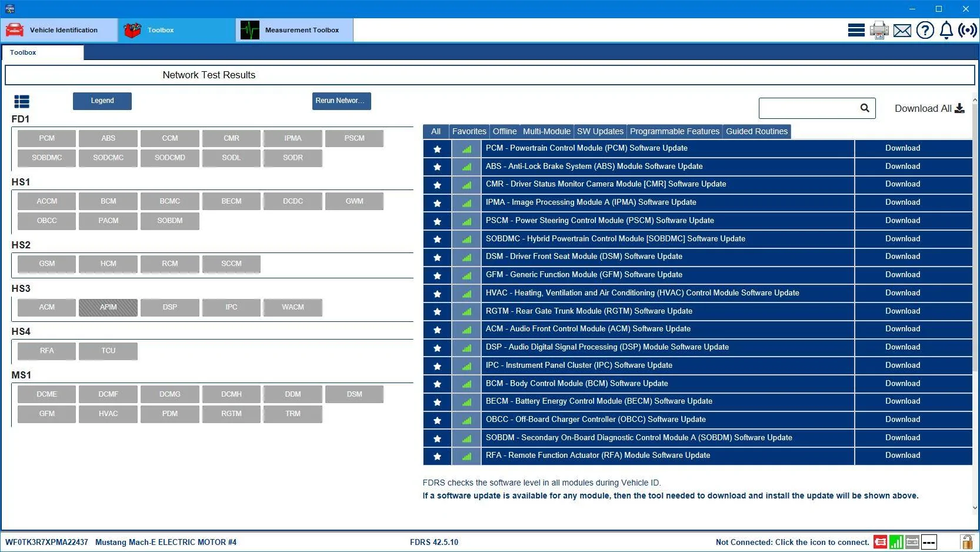The image size is (980, 552).
Task: Select the TCU module in HS4
Action: click(108, 351)
